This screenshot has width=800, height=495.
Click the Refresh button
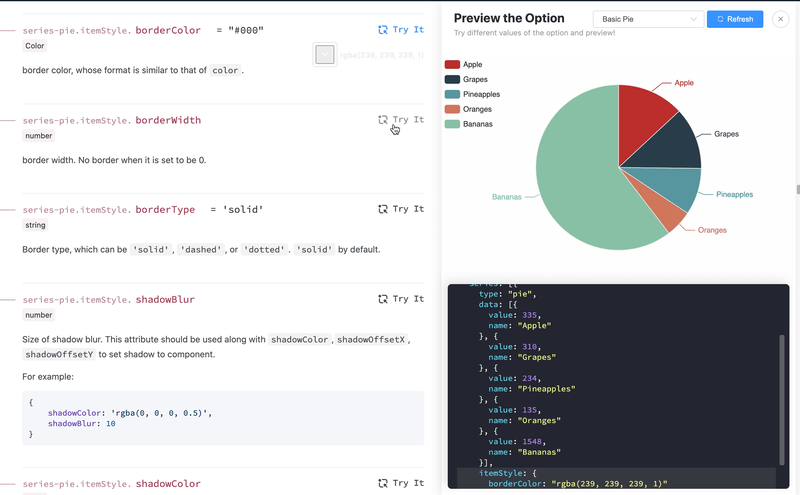(x=735, y=19)
